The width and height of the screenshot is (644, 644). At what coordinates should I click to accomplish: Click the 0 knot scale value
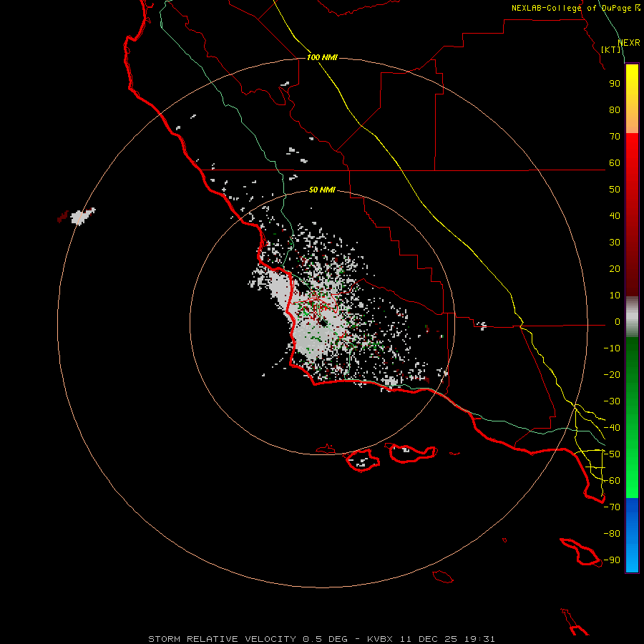pos(618,322)
